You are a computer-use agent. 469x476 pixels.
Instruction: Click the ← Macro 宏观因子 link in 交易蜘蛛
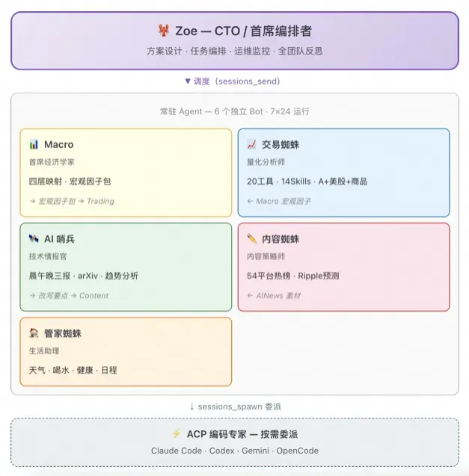pyautogui.click(x=278, y=200)
